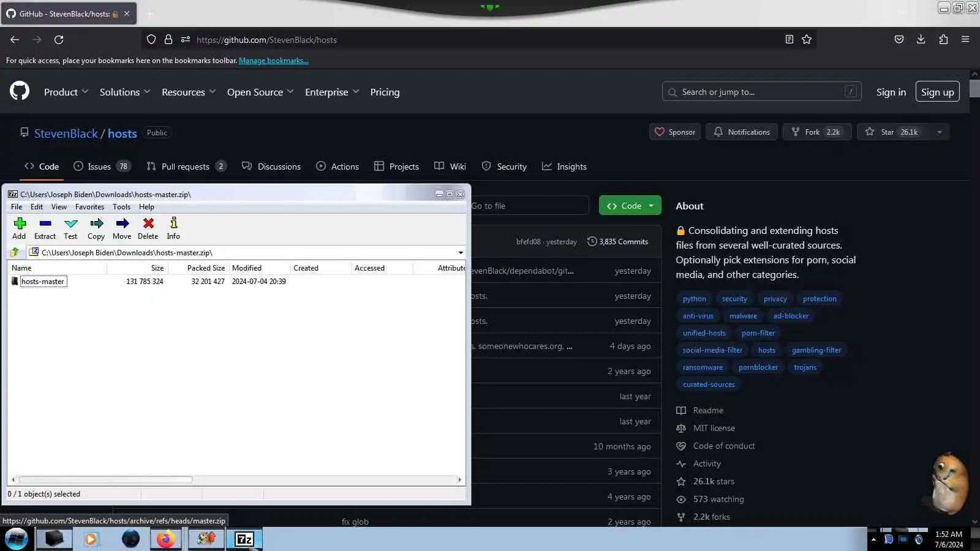The image size is (980, 551).
Task: Click the Sponsor button
Action: coord(675,132)
